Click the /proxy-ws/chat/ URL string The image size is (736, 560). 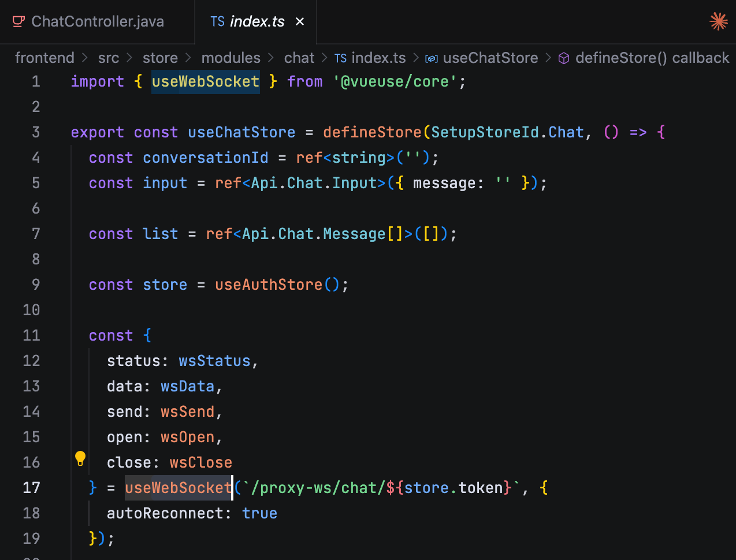click(313, 488)
